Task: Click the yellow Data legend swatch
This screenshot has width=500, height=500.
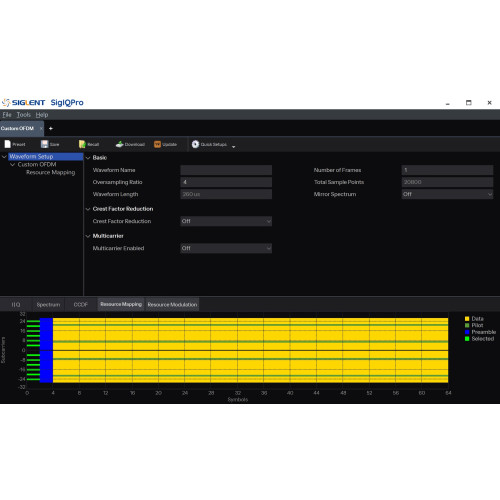Action: [x=467, y=319]
